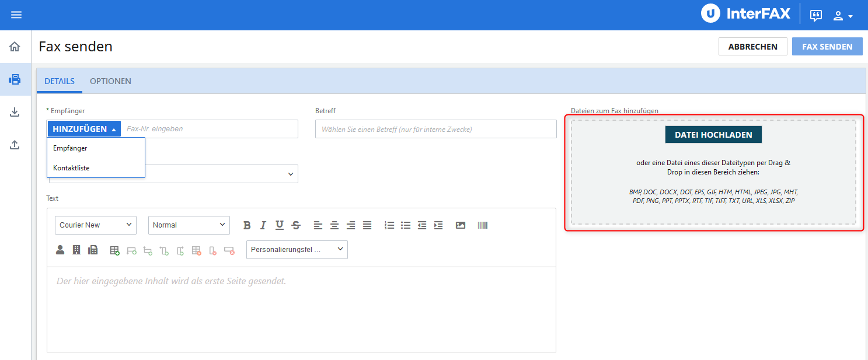868x360 pixels.
Task: Toggle bold text formatting
Action: coord(247,225)
